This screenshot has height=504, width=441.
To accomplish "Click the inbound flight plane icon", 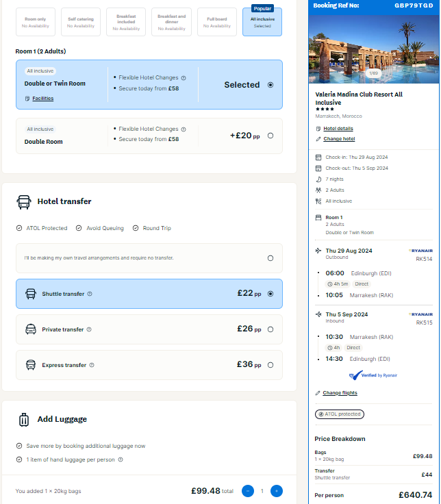I will click(318, 314).
